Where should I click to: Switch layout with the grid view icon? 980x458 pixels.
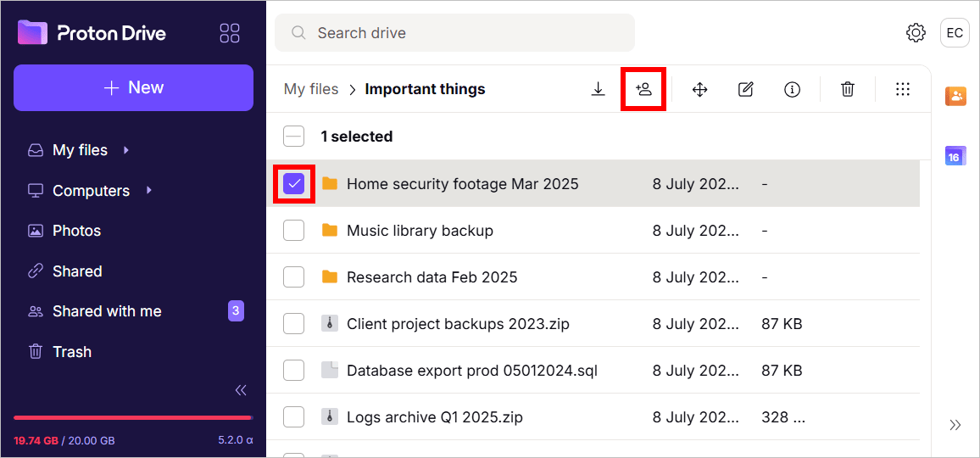[903, 89]
